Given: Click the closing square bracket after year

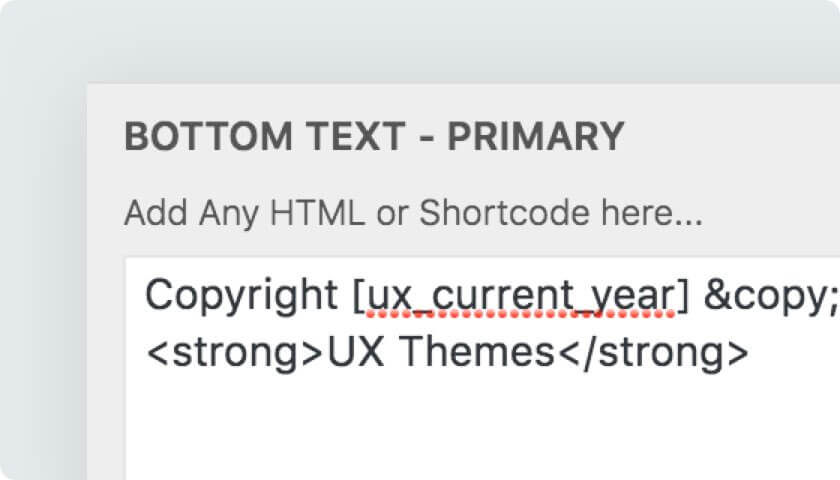Looking at the screenshot, I should pyautogui.click(x=682, y=296).
